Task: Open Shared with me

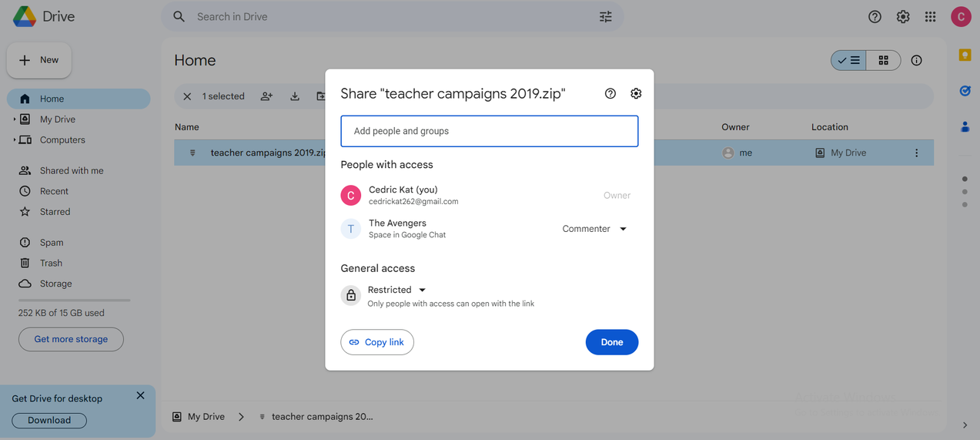Action: point(72,171)
